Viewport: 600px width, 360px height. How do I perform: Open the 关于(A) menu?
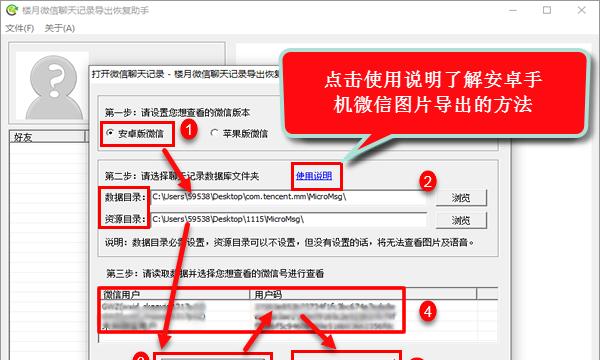[x=59, y=28]
